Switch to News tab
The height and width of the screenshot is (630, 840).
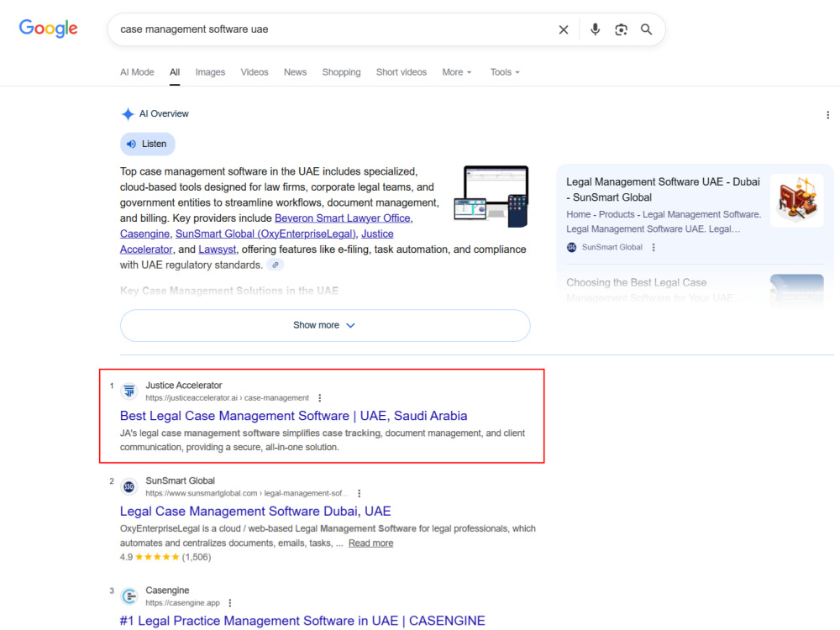[295, 72]
